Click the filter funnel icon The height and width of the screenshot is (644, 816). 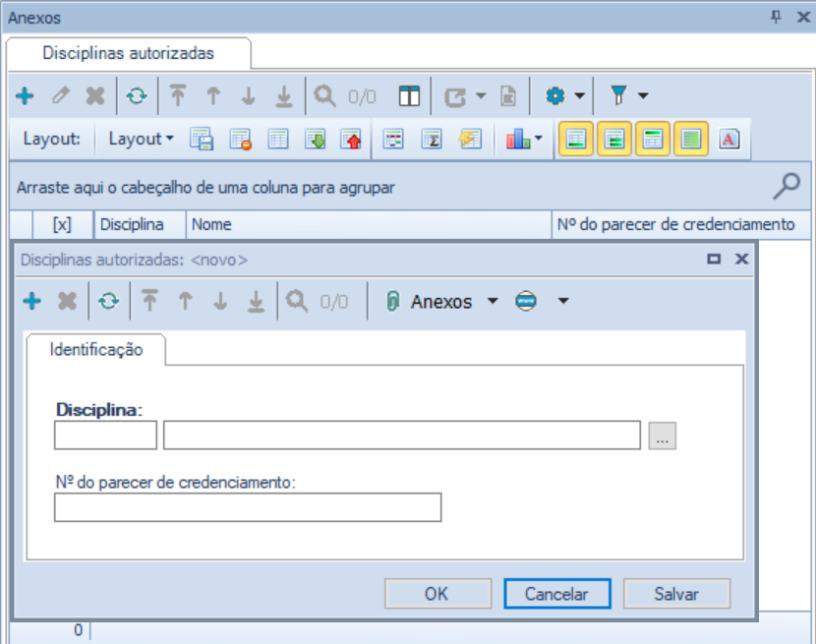point(618,95)
